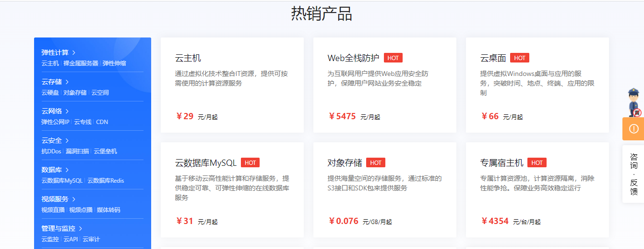
Task: Click the ¥0.076 price text
Action: (344, 221)
